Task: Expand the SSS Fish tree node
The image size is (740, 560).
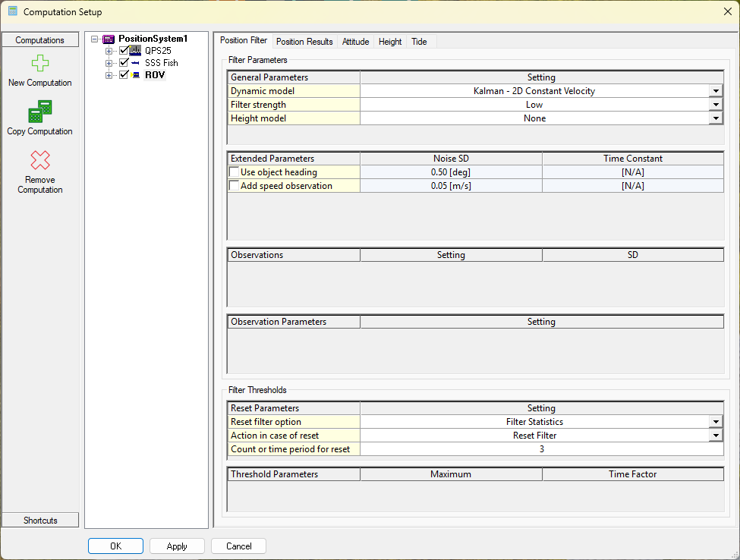Action: pyautogui.click(x=109, y=63)
